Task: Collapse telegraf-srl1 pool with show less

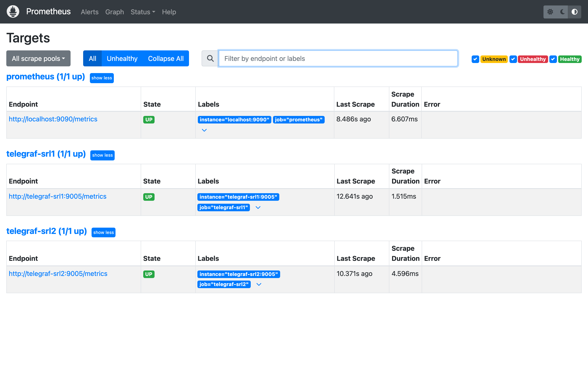Action: point(102,155)
